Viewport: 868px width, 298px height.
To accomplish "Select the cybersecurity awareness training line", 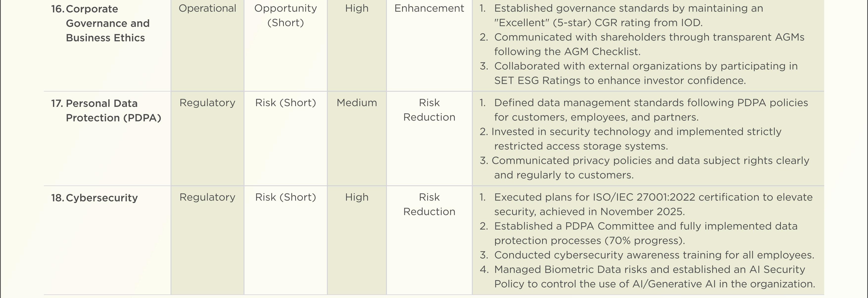I will (x=647, y=255).
